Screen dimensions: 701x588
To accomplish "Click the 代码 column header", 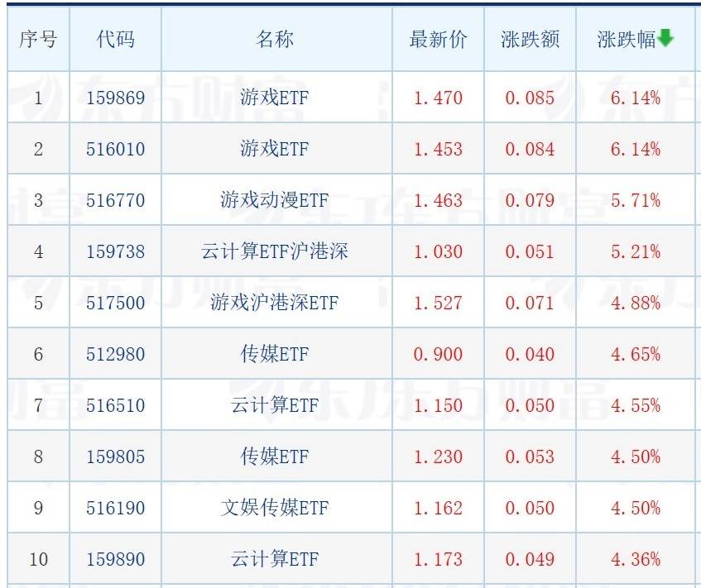I will (115, 40).
